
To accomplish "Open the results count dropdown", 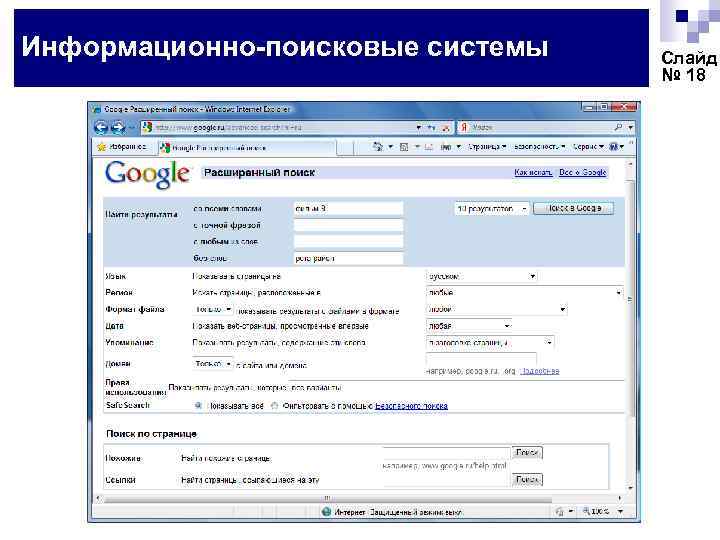I will [492, 209].
